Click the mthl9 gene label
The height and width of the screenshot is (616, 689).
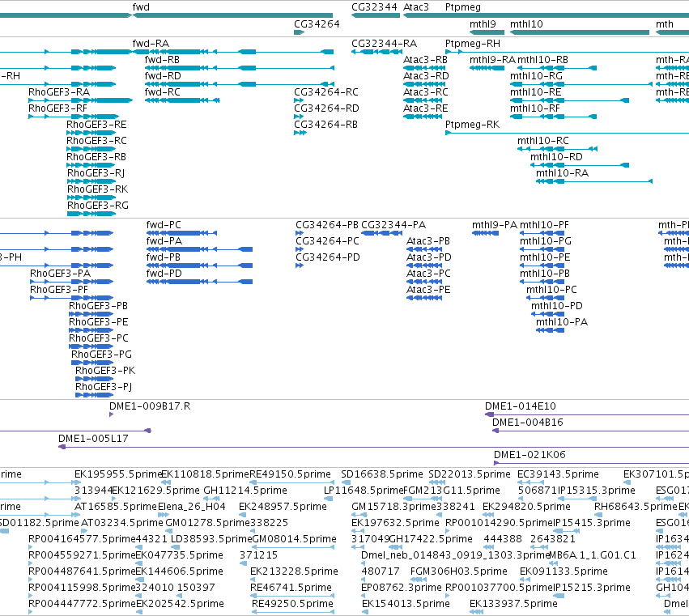[x=483, y=24]
